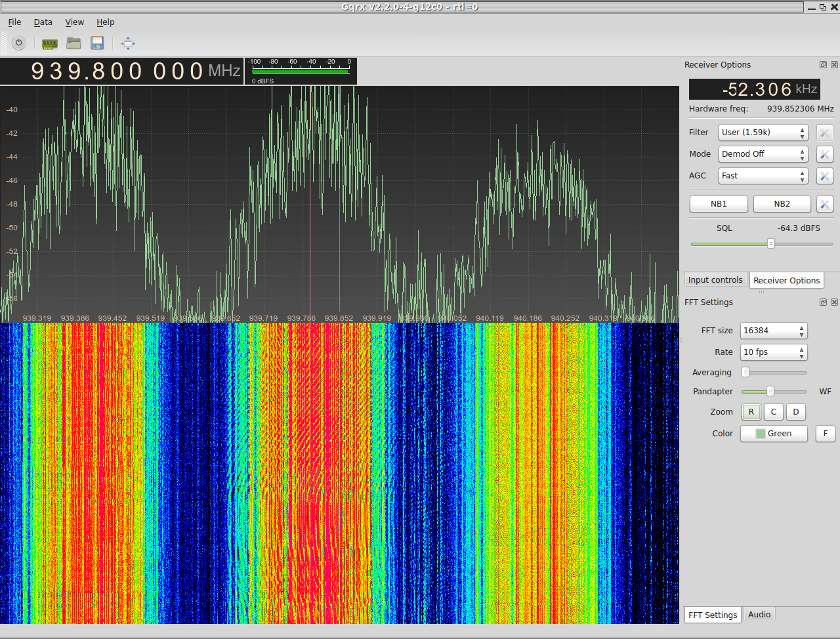Open the I/O device configuration icon
The width and height of the screenshot is (840, 639).
(50, 43)
